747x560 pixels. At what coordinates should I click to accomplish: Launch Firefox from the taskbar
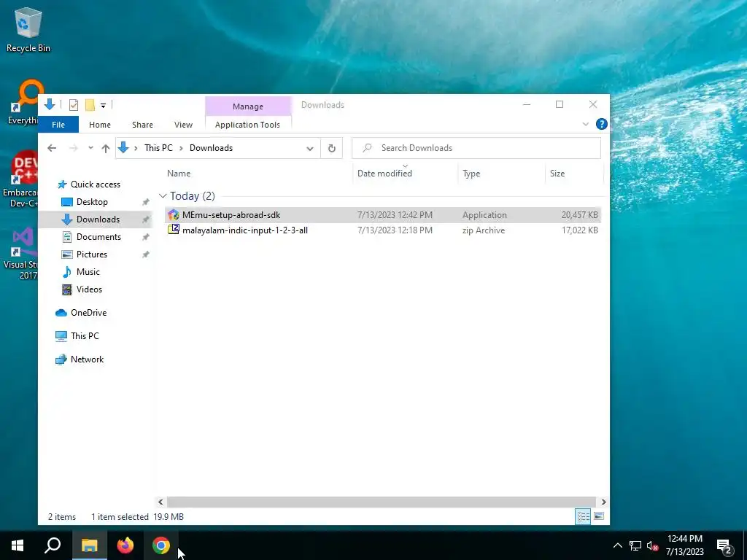click(x=125, y=545)
